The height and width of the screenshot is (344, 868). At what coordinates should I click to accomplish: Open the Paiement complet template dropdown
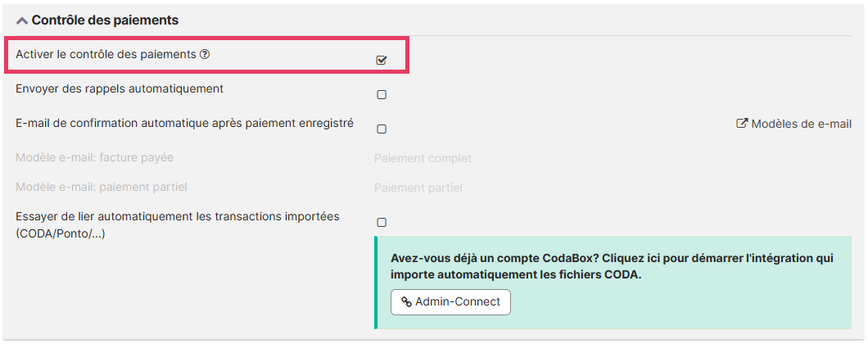(x=423, y=158)
